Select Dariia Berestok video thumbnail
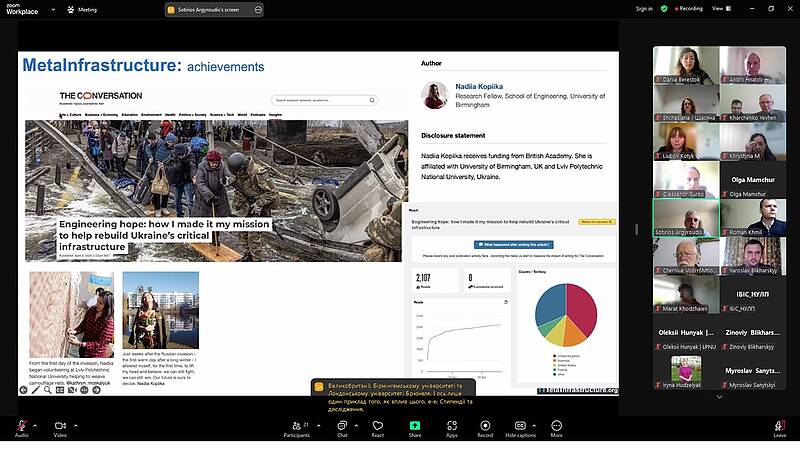 [686, 65]
